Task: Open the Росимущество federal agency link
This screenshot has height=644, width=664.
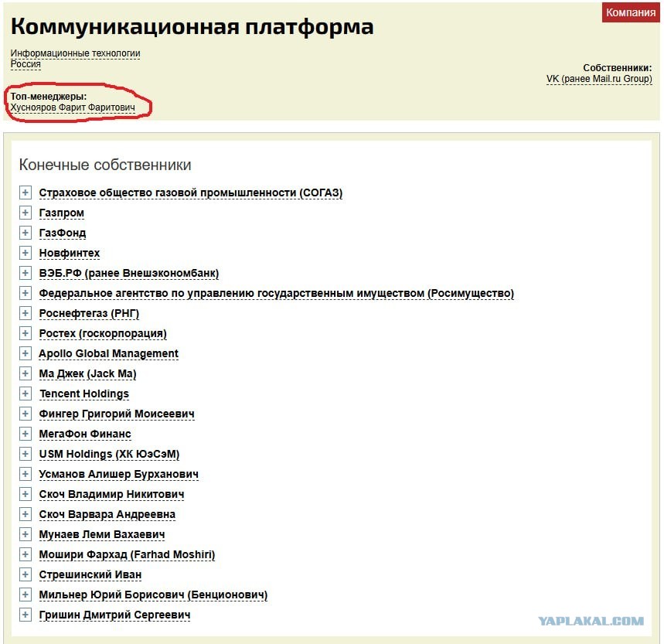Action: click(x=277, y=294)
